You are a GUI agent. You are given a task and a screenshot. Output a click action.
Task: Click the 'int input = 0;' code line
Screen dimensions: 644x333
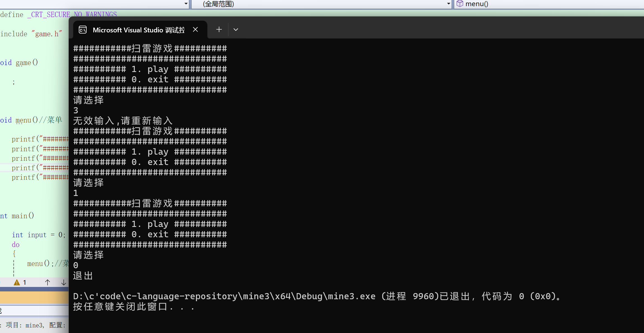39,235
